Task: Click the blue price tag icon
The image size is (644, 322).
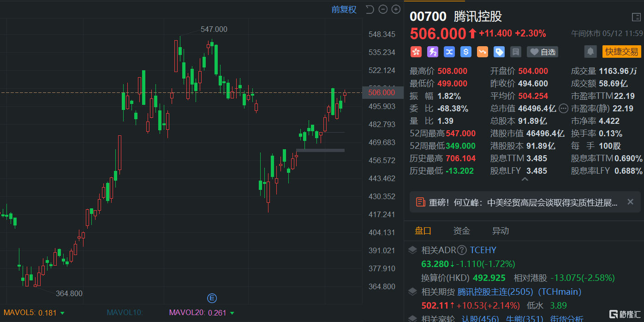Action: pos(499,52)
